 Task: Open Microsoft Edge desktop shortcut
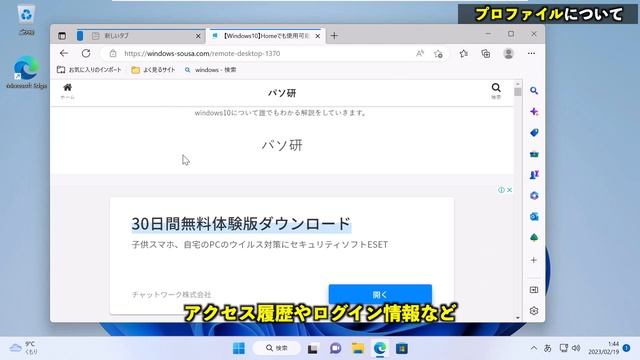click(26, 73)
